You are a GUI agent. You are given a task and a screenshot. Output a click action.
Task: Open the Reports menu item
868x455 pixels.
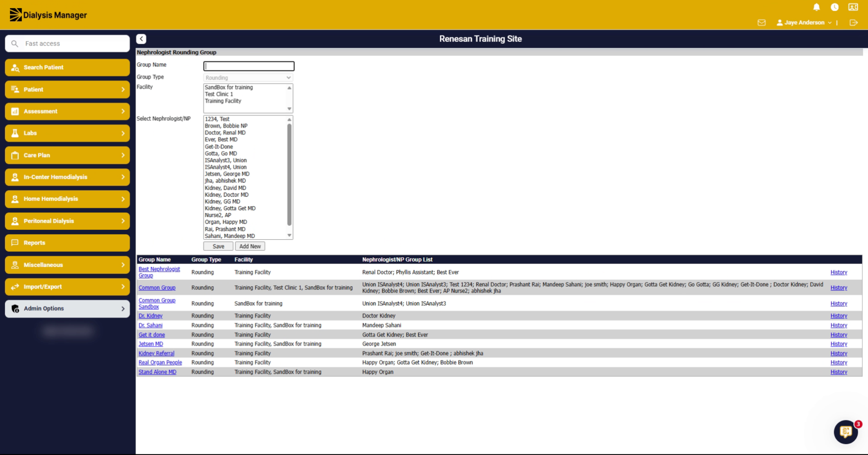67,243
